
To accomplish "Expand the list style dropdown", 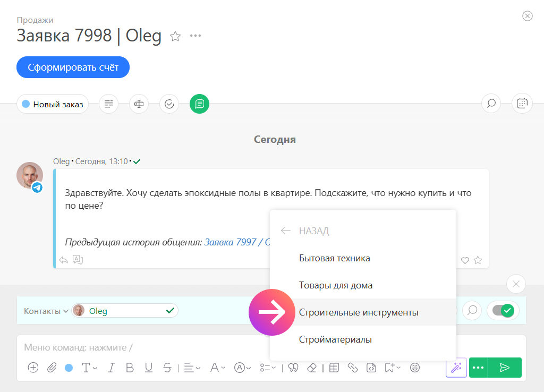I will click(268, 368).
